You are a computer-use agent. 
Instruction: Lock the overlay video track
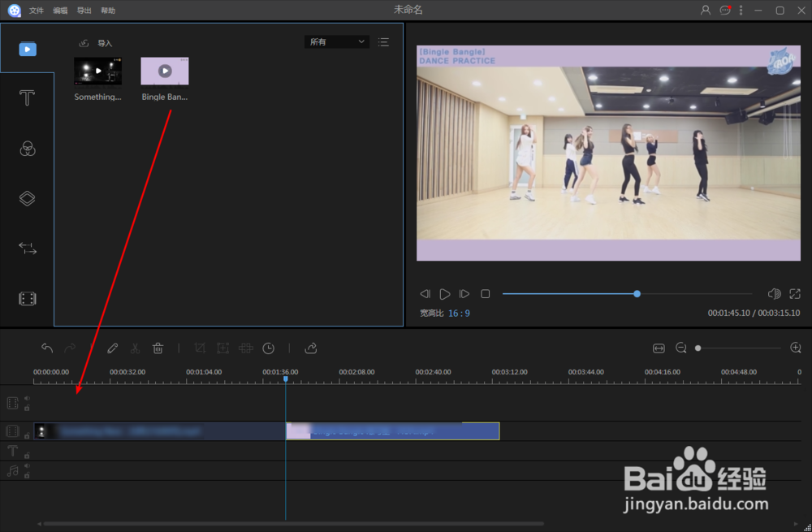click(x=27, y=408)
